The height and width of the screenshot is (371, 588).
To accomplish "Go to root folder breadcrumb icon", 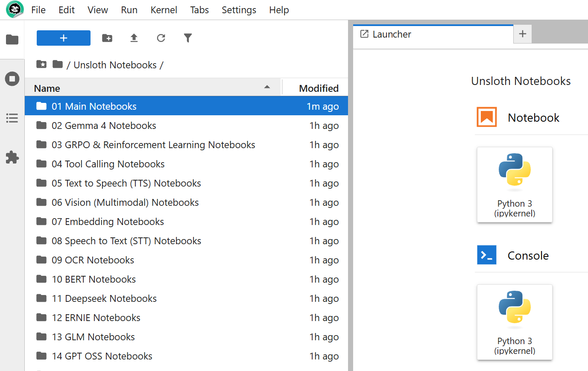I will point(58,64).
